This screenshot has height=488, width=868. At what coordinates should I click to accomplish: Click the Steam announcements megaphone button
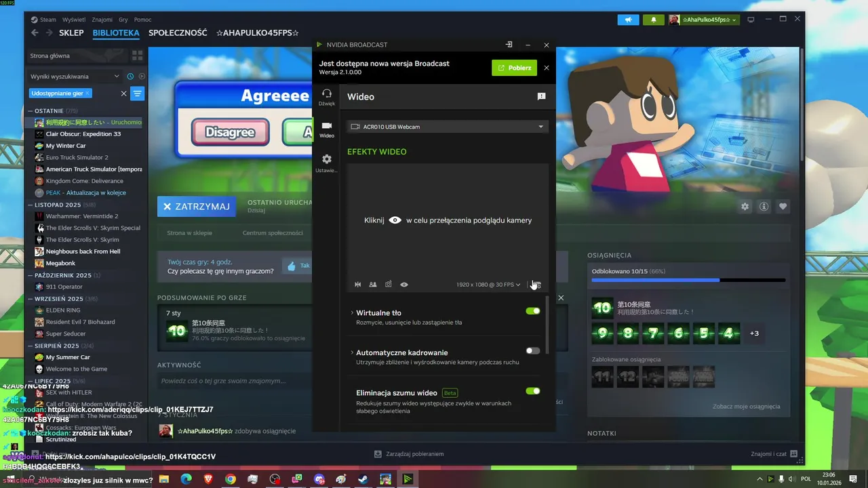click(x=628, y=20)
